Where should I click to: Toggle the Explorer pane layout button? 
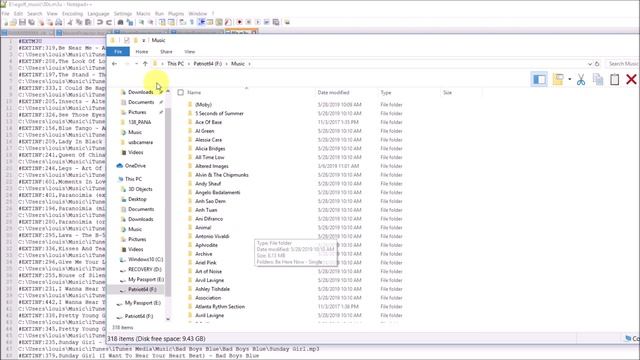[539, 79]
